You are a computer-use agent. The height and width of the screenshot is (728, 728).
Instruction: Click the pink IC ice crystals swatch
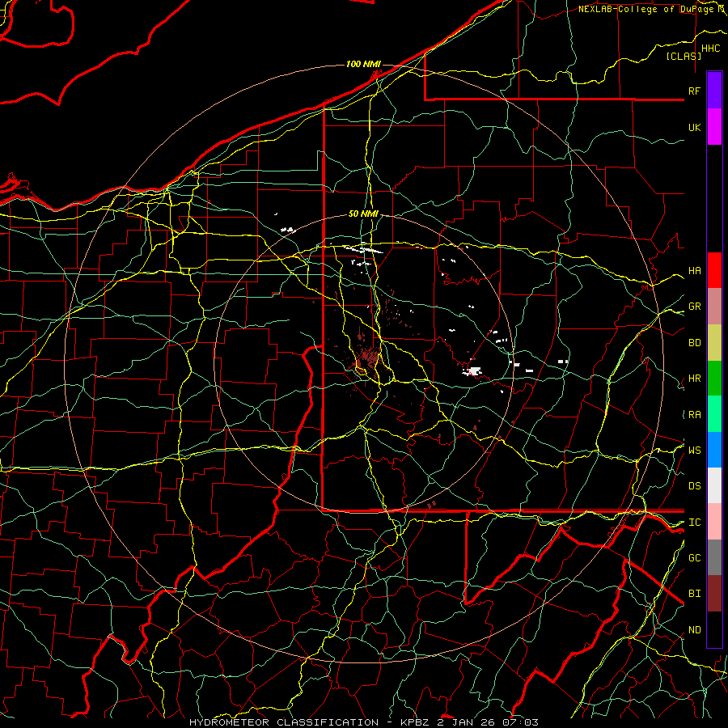(714, 522)
